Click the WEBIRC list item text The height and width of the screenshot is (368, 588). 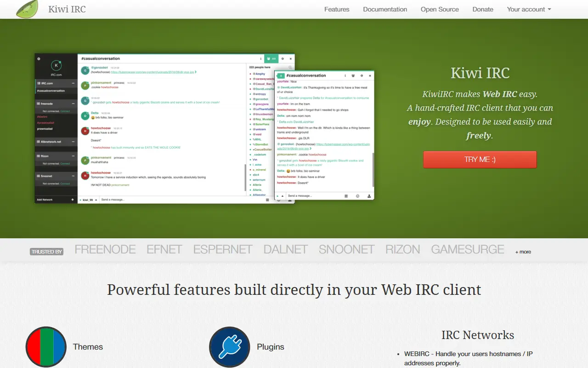tap(469, 358)
